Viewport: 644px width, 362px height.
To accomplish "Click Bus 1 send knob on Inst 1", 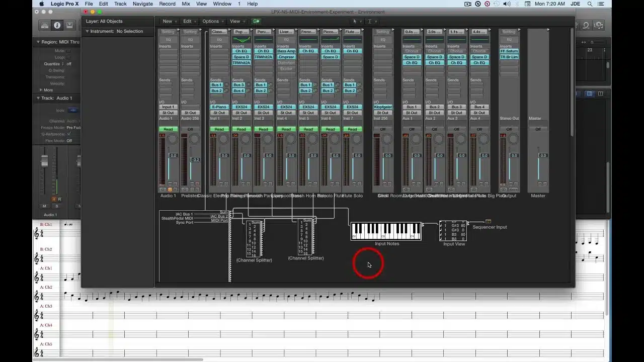I will (x=226, y=85).
